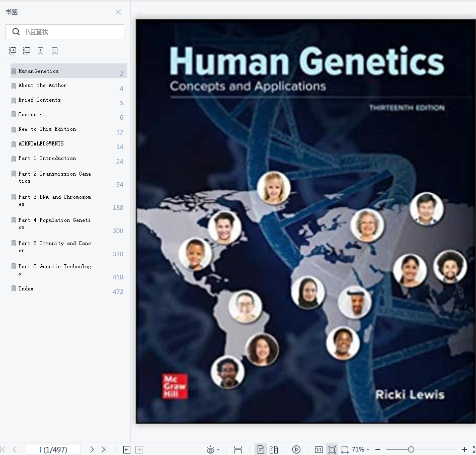This screenshot has width=476, height=455.
Task: Open the About the Author bookmark
Action: [x=68, y=86]
